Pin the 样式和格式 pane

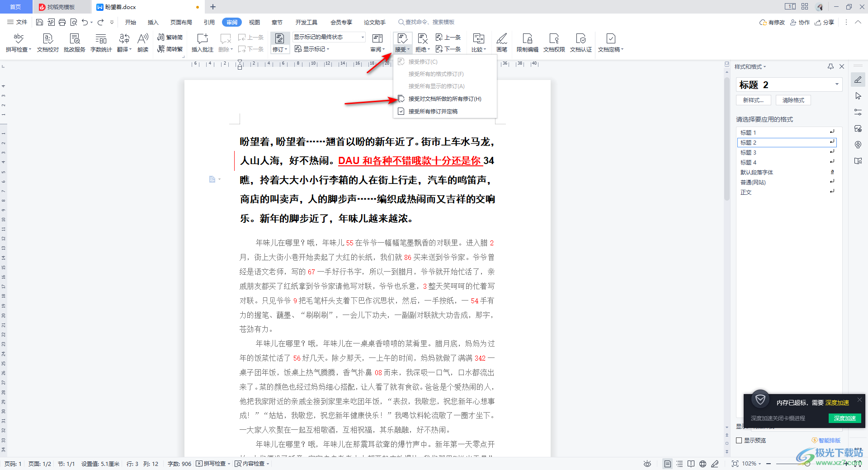point(830,66)
